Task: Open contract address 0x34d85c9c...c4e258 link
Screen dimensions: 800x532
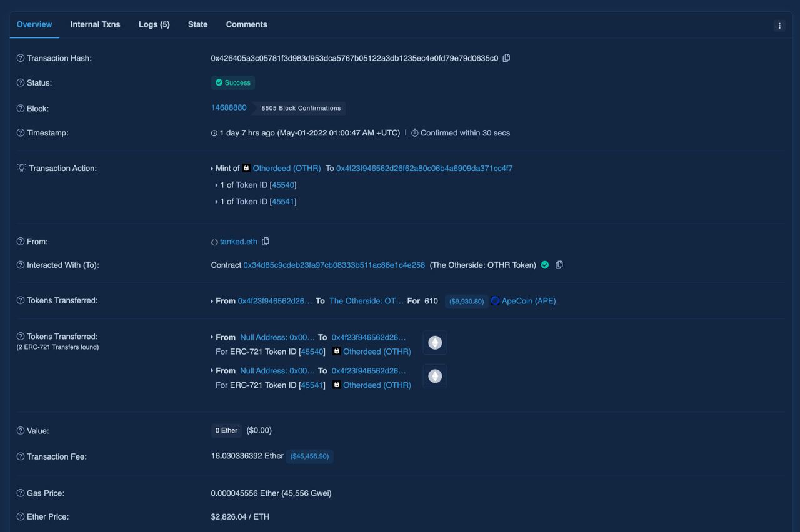Action: pyautogui.click(x=334, y=265)
